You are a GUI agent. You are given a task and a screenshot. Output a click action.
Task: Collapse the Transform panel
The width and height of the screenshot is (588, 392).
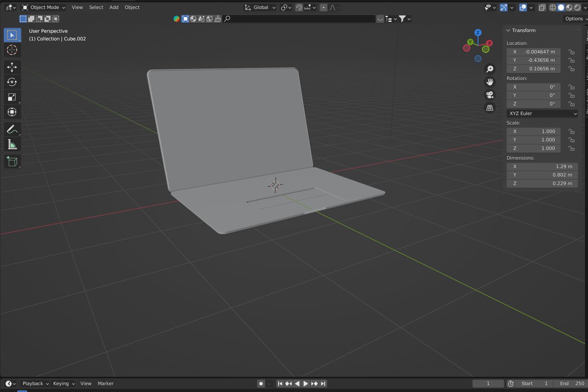click(508, 30)
